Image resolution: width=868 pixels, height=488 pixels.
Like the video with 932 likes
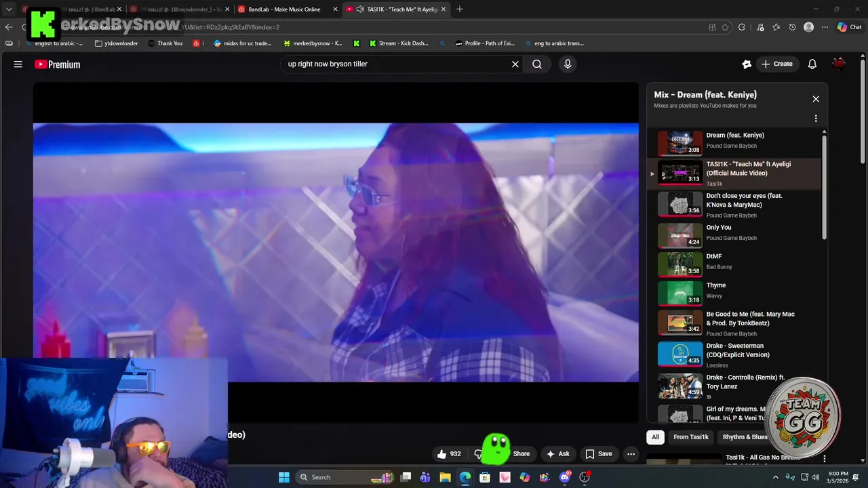449,454
